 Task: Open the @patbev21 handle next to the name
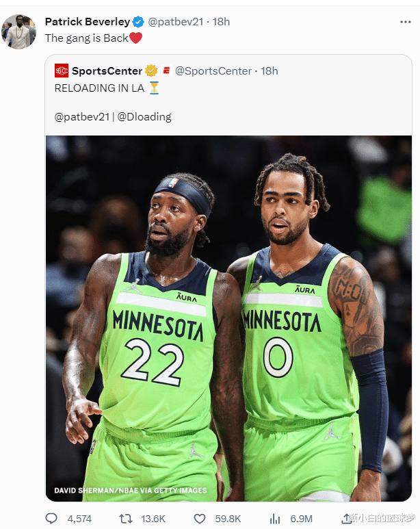click(176, 22)
